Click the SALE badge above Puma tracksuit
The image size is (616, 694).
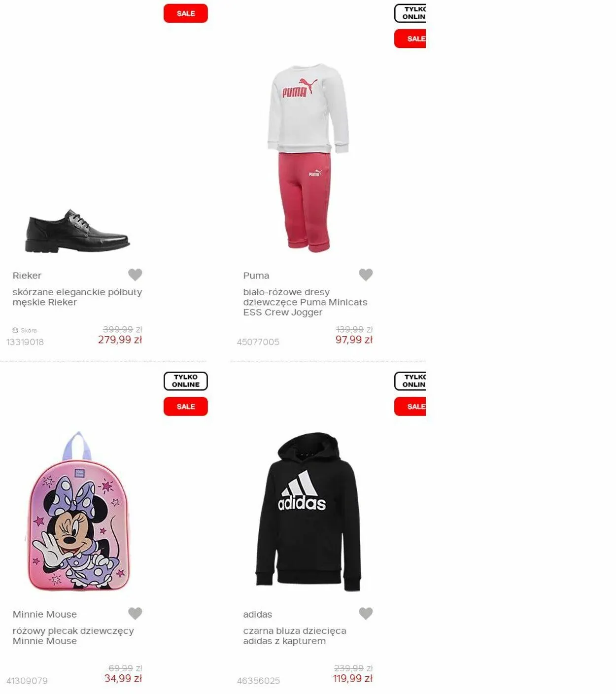tap(410, 38)
